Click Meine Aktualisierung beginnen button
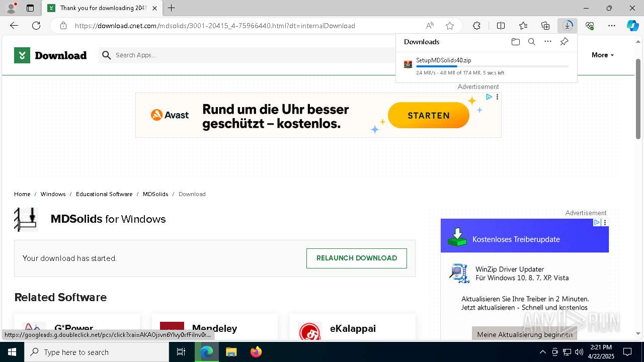The width and height of the screenshot is (644, 362). coord(525,334)
